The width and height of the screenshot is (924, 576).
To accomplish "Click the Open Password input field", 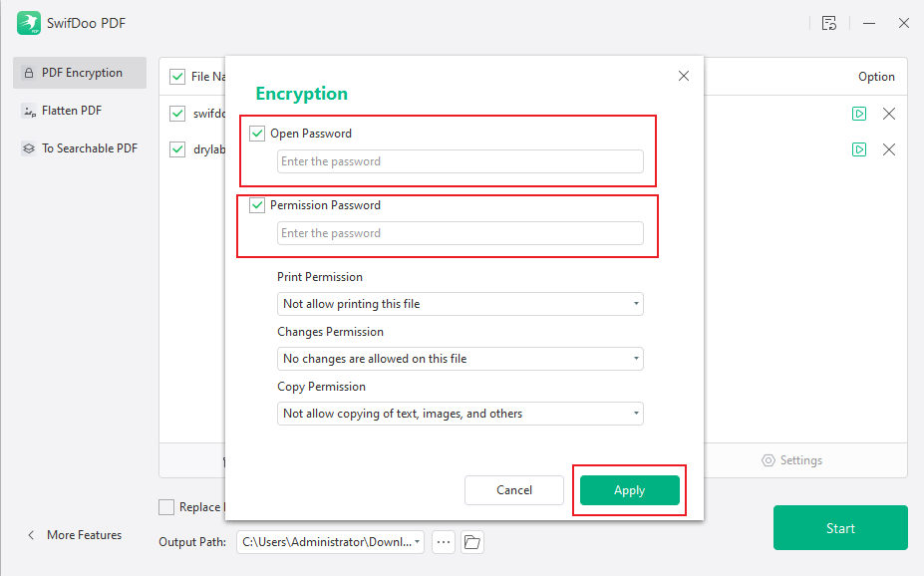I will [460, 160].
